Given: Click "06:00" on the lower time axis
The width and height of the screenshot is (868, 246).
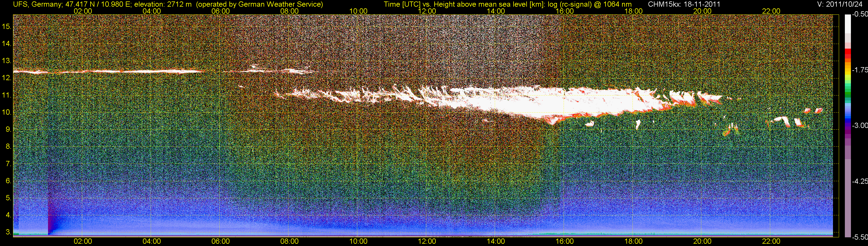Looking at the screenshot, I should (220, 242).
